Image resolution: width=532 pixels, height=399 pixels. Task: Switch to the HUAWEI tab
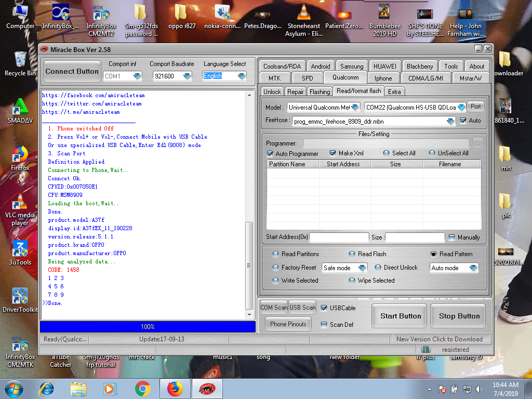(x=385, y=66)
